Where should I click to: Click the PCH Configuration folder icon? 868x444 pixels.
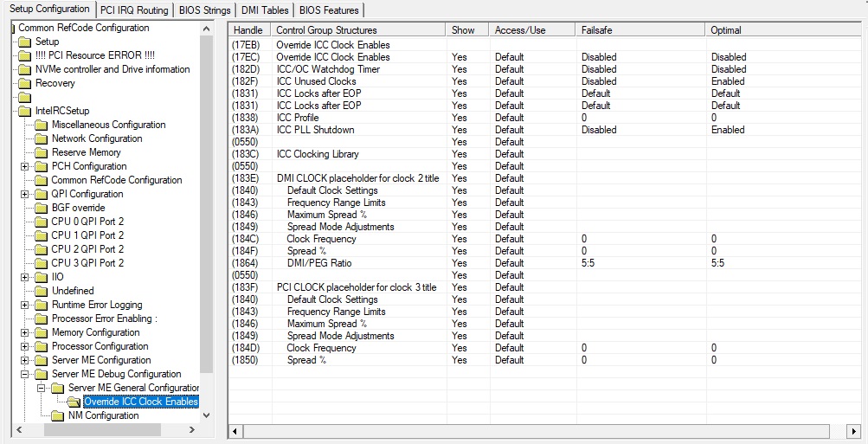tap(42, 167)
